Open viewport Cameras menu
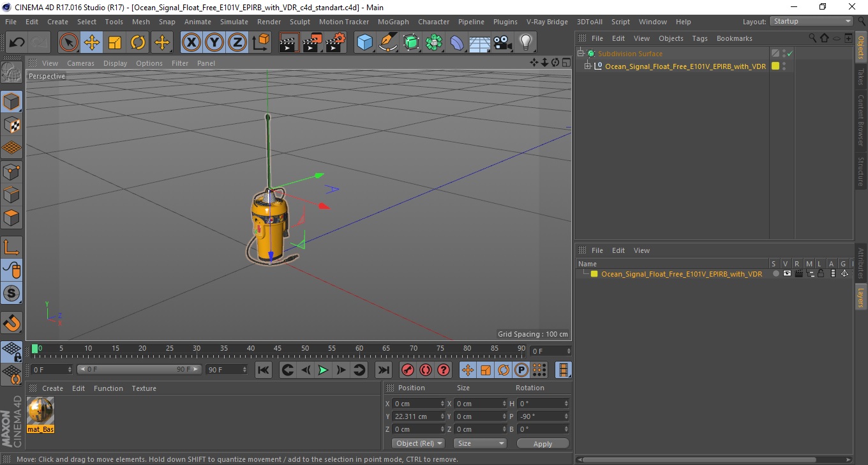 [80, 63]
